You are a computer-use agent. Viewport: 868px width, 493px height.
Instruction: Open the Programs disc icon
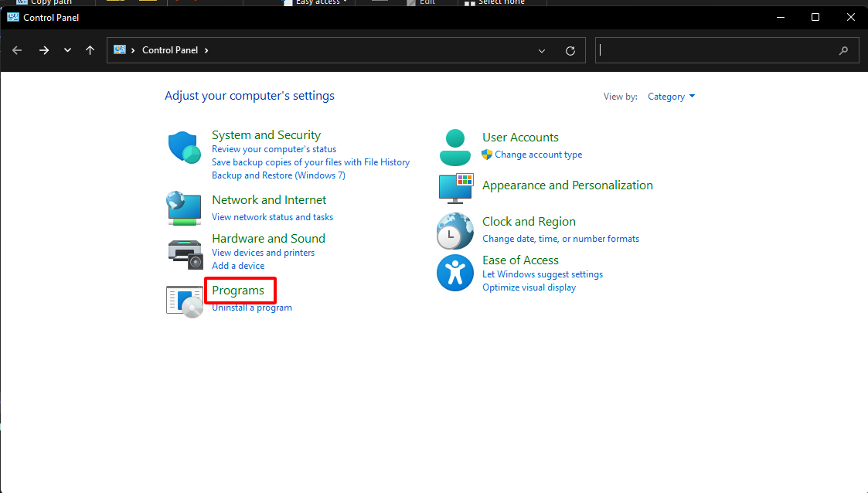pyautogui.click(x=184, y=301)
